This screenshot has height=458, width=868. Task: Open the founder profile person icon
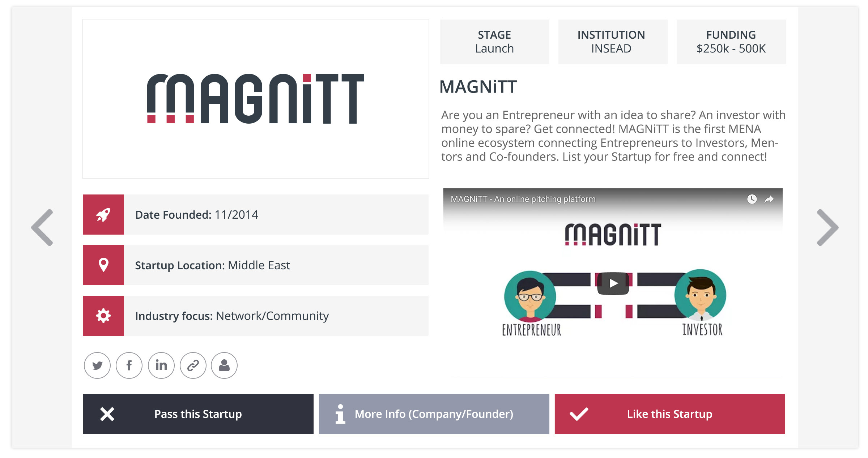click(224, 365)
